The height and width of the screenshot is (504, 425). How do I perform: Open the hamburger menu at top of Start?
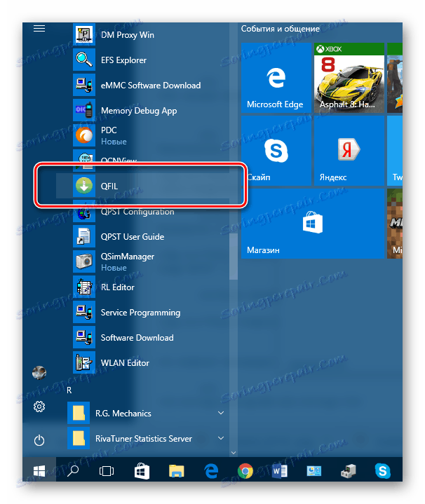(39, 29)
